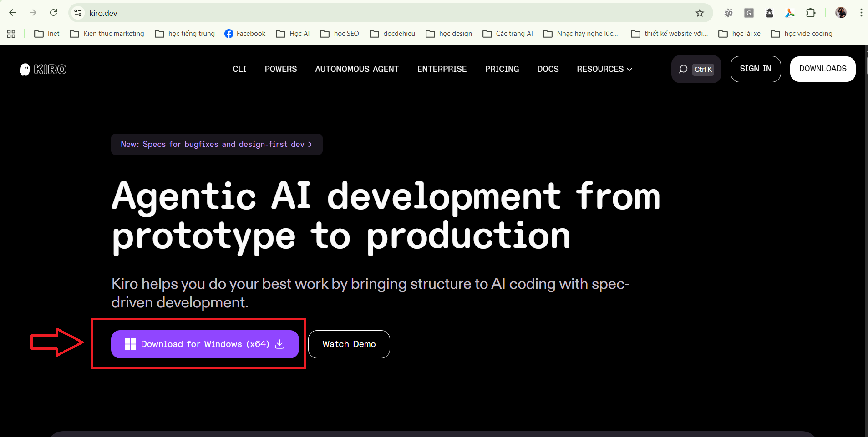Open site information icon in address bar
Image resolution: width=868 pixels, height=437 pixels.
[x=78, y=13]
